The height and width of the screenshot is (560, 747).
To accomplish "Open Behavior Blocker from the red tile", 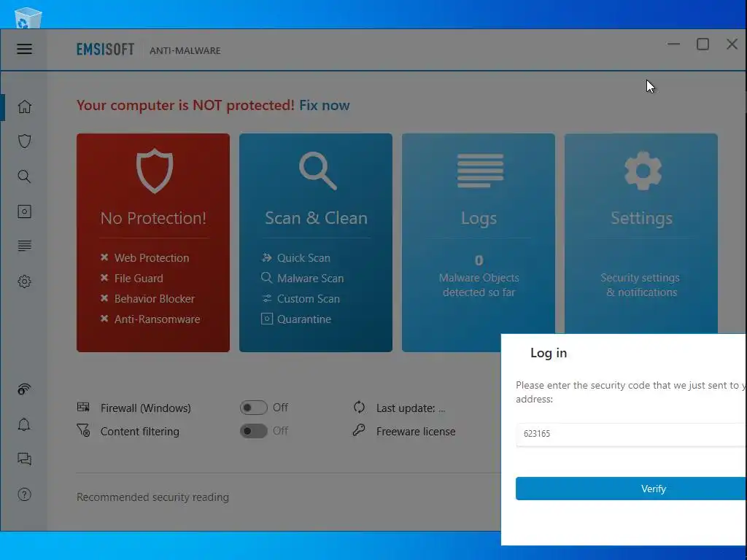I will pyautogui.click(x=155, y=298).
